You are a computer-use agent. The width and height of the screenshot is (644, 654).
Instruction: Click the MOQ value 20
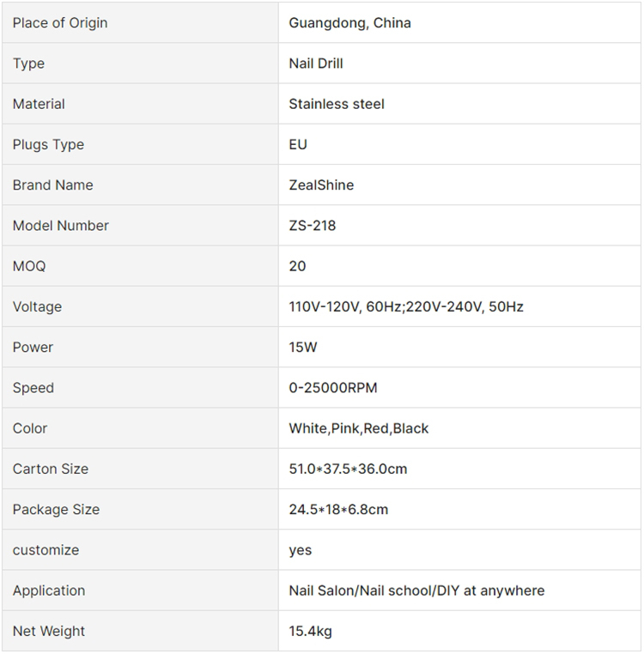(297, 266)
